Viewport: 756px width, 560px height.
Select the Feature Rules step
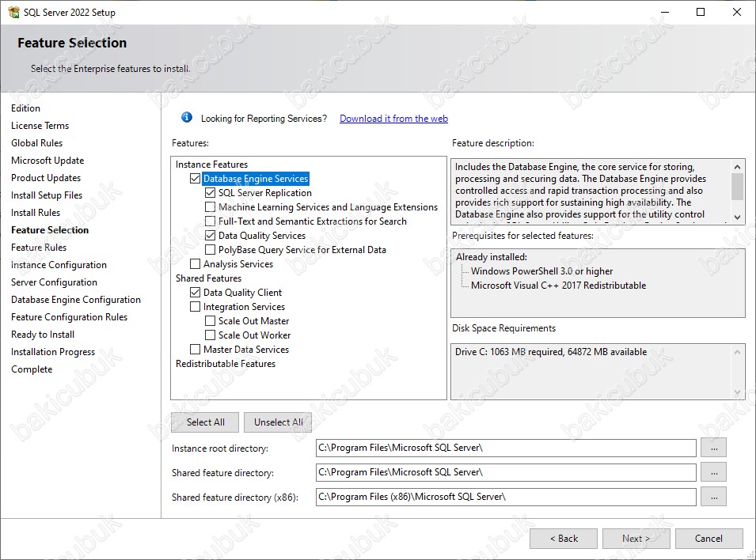[x=39, y=248]
